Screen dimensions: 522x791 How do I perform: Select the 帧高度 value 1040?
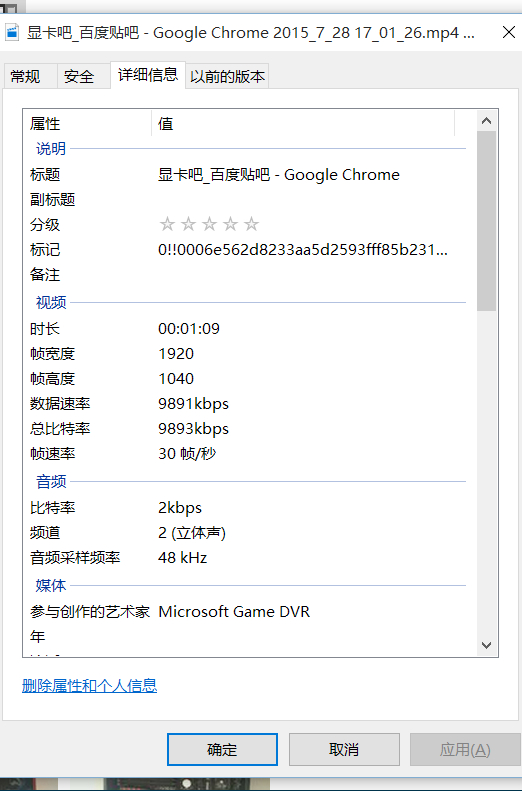pos(176,379)
